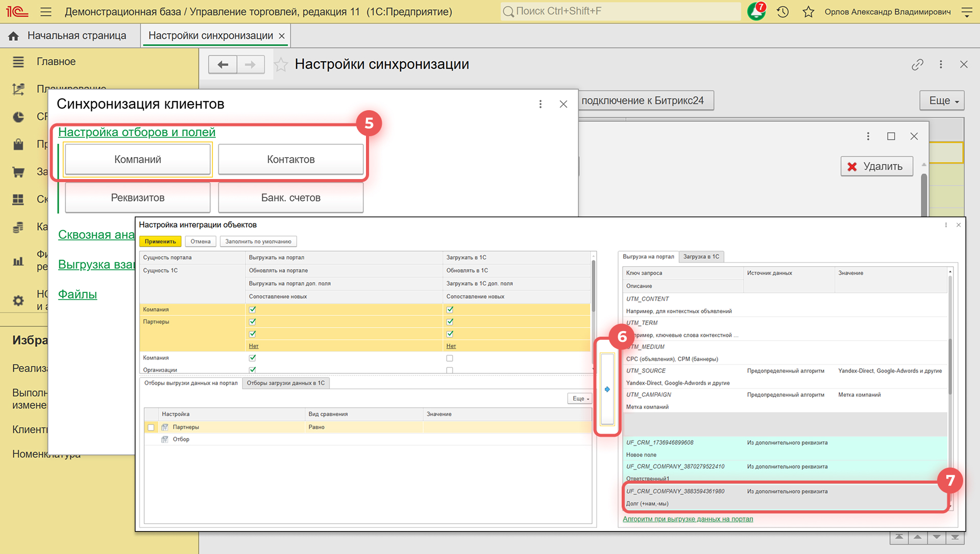Click Заполнить по умолчанию button

[x=258, y=241]
